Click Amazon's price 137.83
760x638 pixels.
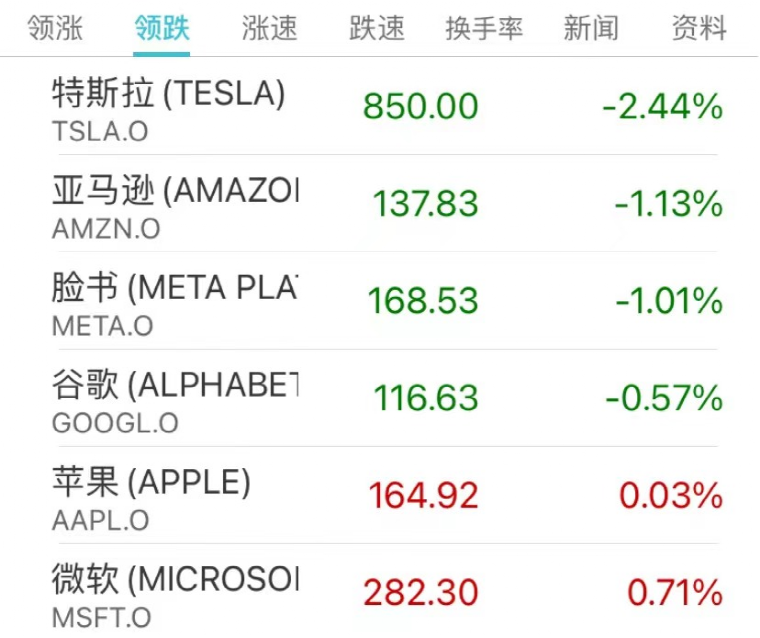coord(426,203)
